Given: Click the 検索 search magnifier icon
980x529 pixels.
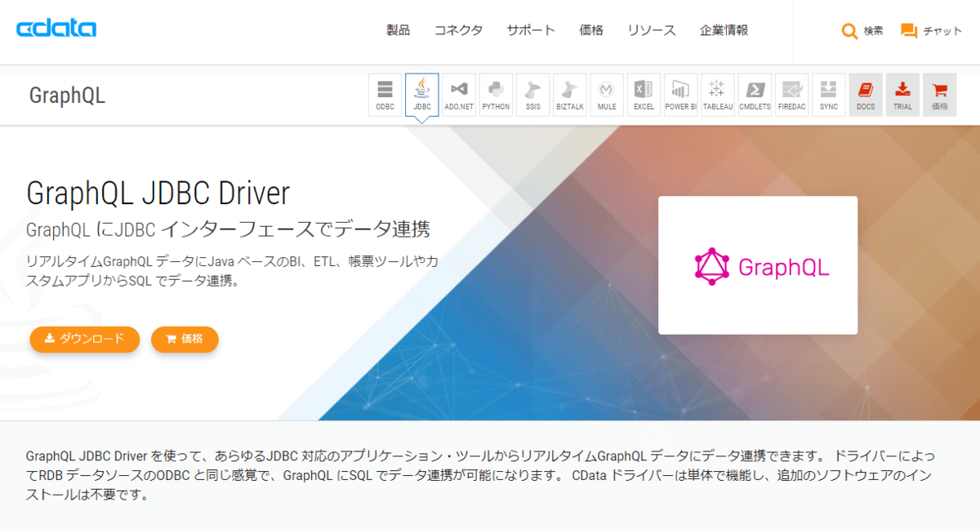Looking at the screenshot, I should (x=849, y=31).
